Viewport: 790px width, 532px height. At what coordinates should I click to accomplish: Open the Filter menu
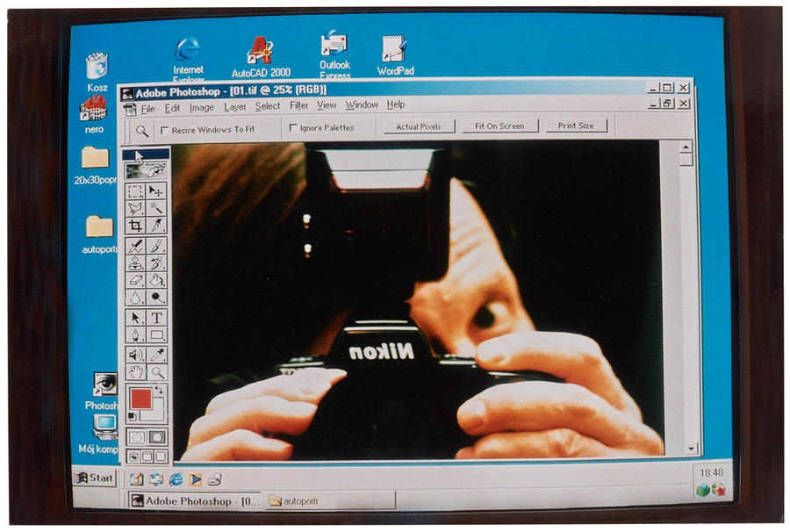pyautogui.click(x=298, y=105)
